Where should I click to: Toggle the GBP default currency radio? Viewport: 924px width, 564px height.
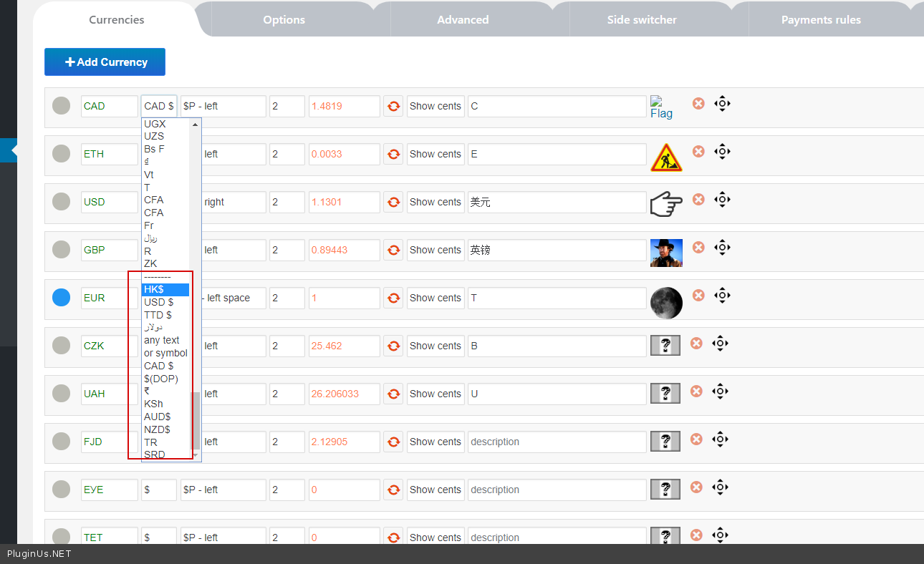pyautogui.click(x=62, y=250)
